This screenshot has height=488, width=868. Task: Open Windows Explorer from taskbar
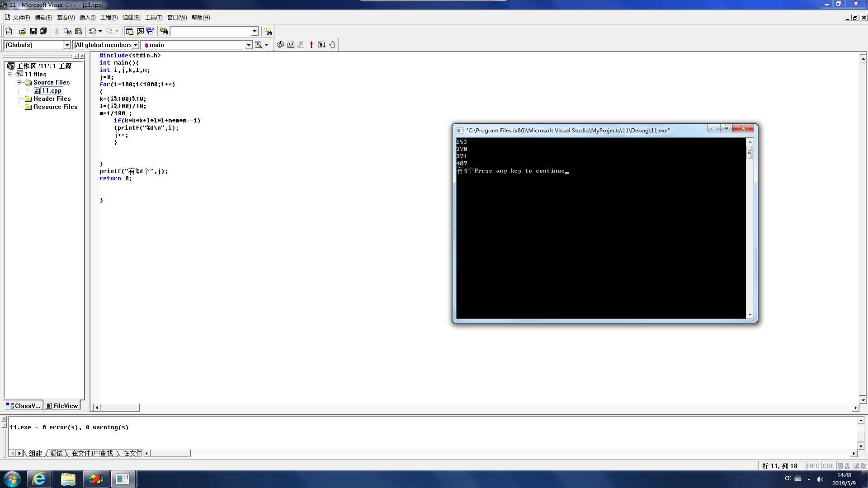tap(68, 479)
